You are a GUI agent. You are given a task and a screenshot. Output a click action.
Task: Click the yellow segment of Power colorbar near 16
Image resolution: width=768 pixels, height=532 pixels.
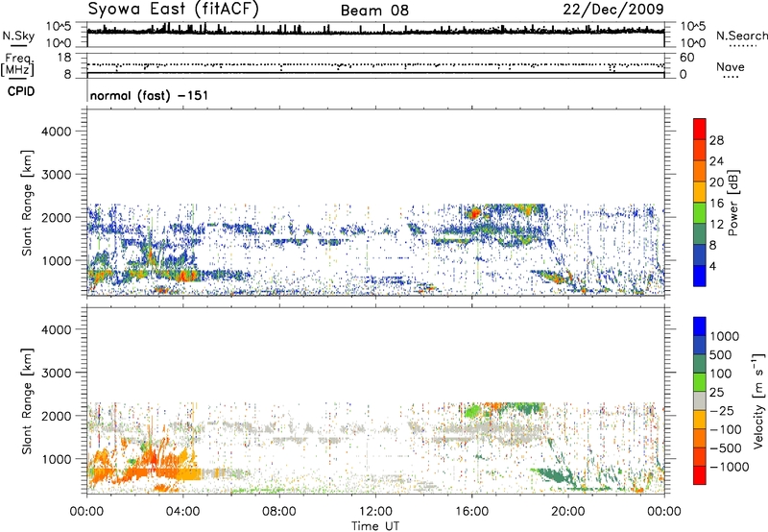[x=700, y=191]
